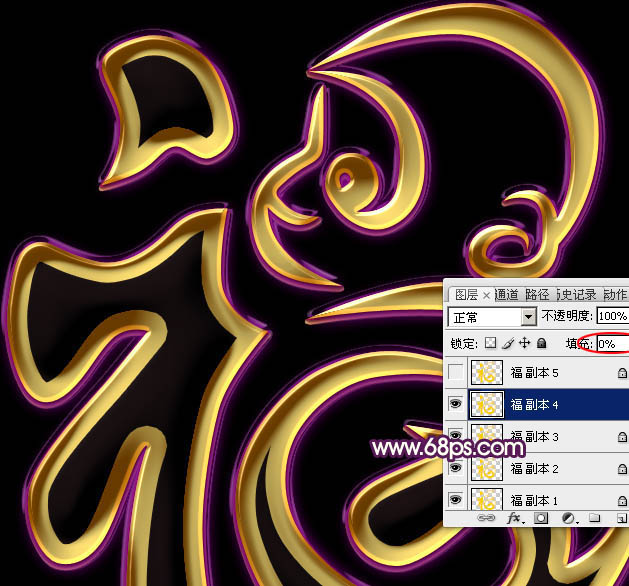
Task: Create a new layer
Action: [x=621, y=519]
